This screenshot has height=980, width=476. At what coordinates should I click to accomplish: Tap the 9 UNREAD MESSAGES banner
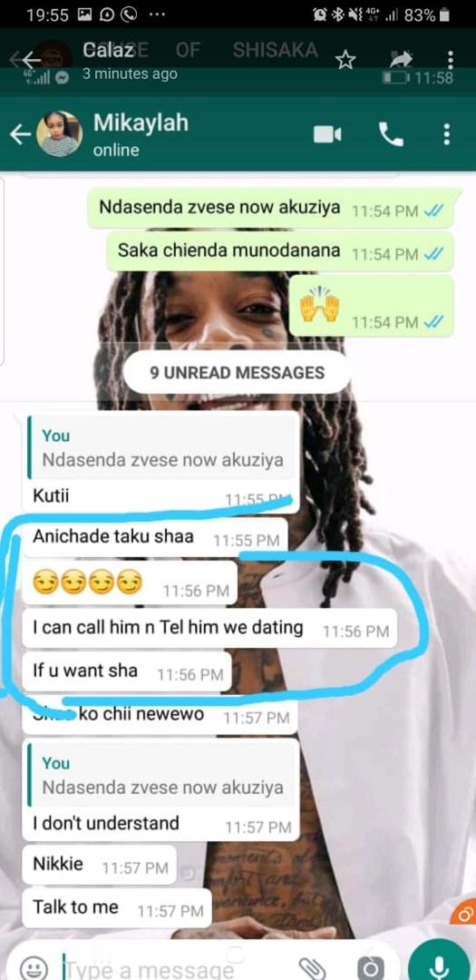(238, 373)
